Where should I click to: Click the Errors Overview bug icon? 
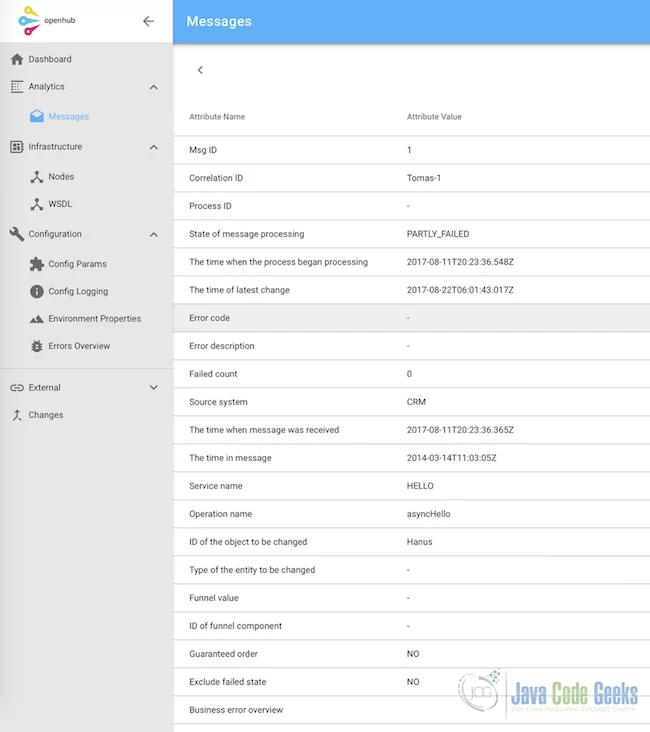(36, 346)
